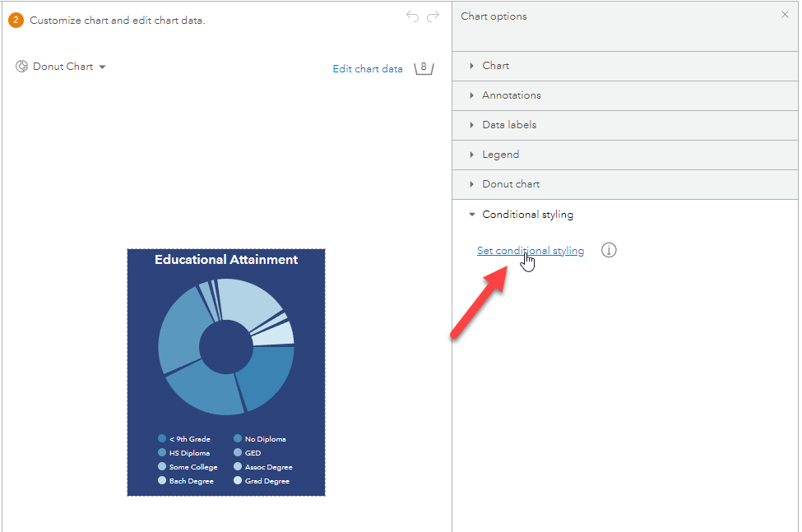Open the chart type dropdown
Image resolution: width=802 pixels, height=532 pixels.
tap(102, 66)
